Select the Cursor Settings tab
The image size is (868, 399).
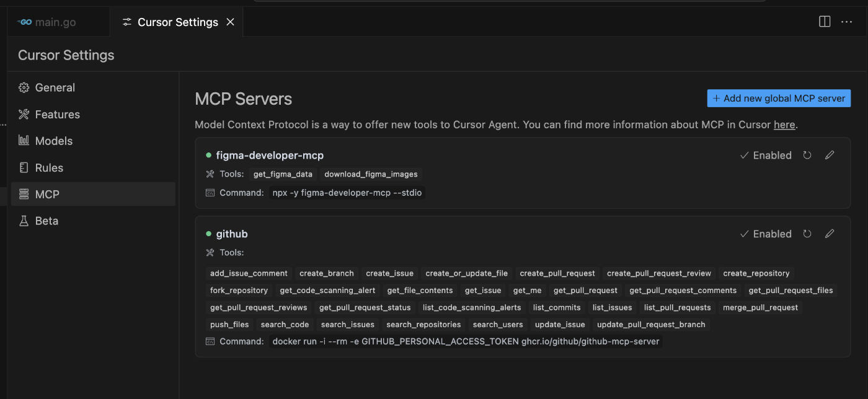(x=177, y=22)
